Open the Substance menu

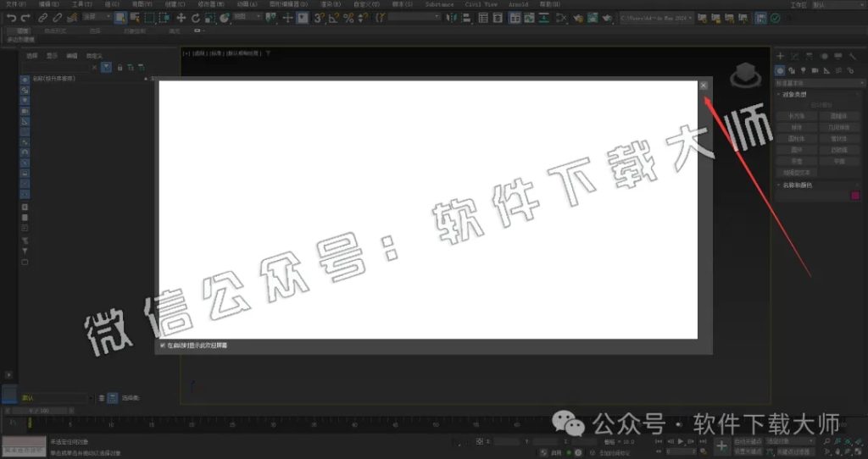[440, 4]
